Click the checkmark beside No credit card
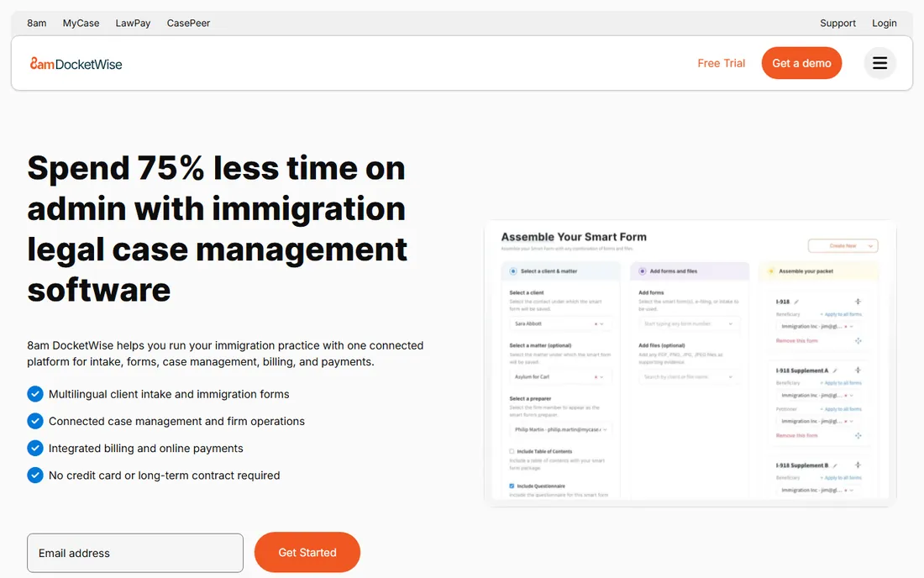 (35, 475)
